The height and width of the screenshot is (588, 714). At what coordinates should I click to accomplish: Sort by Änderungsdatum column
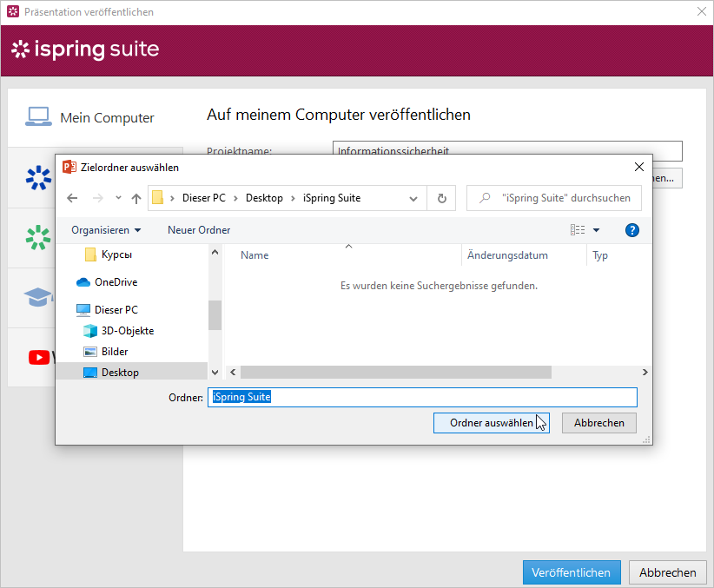tap(507, 255)
